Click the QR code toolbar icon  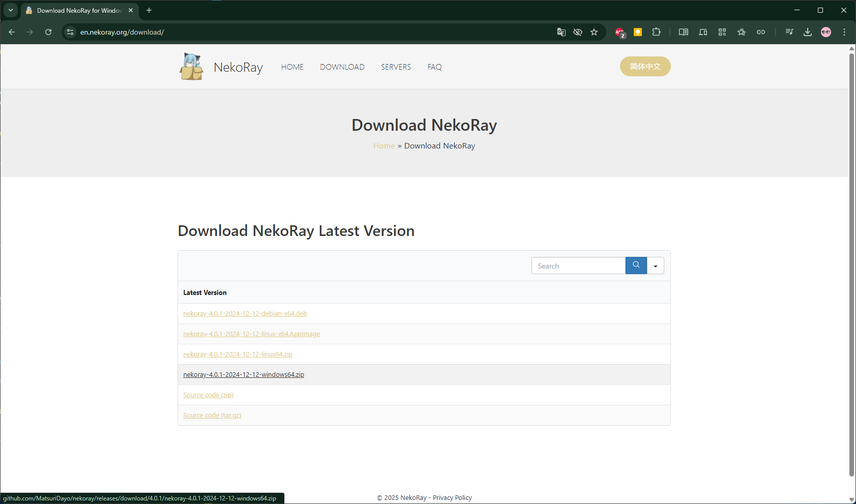[x=722, y=32]
